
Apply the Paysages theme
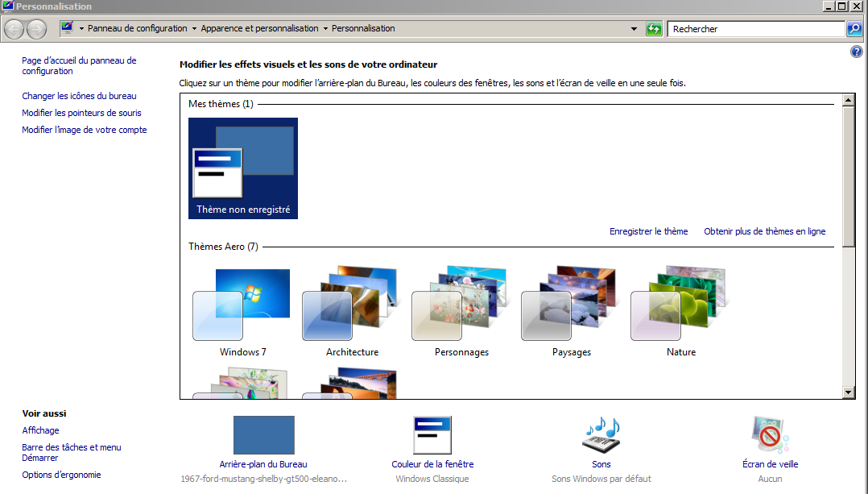[x=572, y=313]
